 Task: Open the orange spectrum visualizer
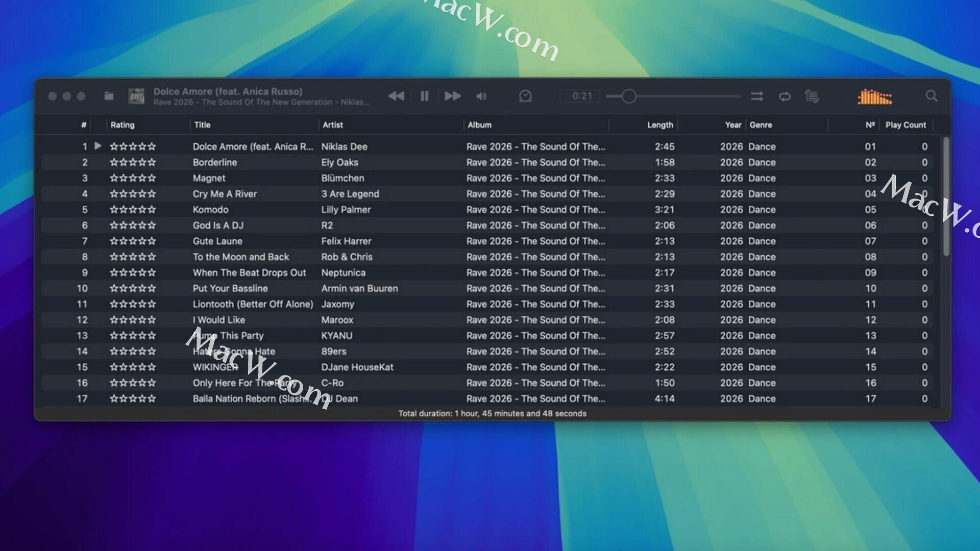point(875,96)
